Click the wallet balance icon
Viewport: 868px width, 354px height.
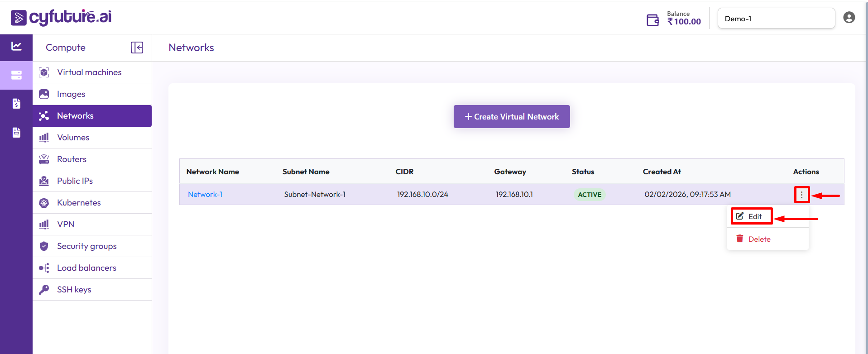pyautogui.click(x=652, y=20)
